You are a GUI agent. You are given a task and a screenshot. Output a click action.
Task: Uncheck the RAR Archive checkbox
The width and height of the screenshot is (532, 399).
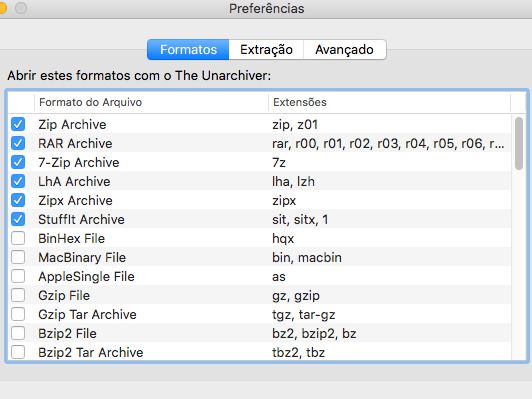pyautogui.click(x=18, y=143)
